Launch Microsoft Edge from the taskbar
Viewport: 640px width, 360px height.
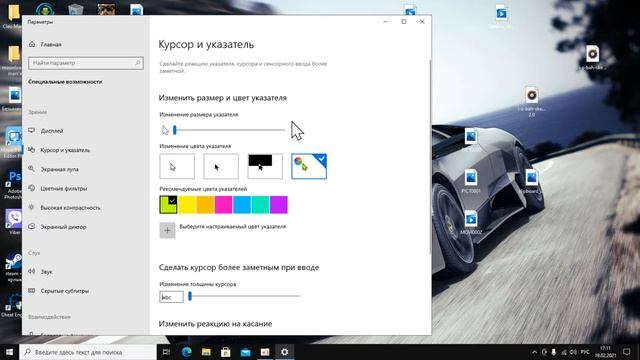coord(187,352)
